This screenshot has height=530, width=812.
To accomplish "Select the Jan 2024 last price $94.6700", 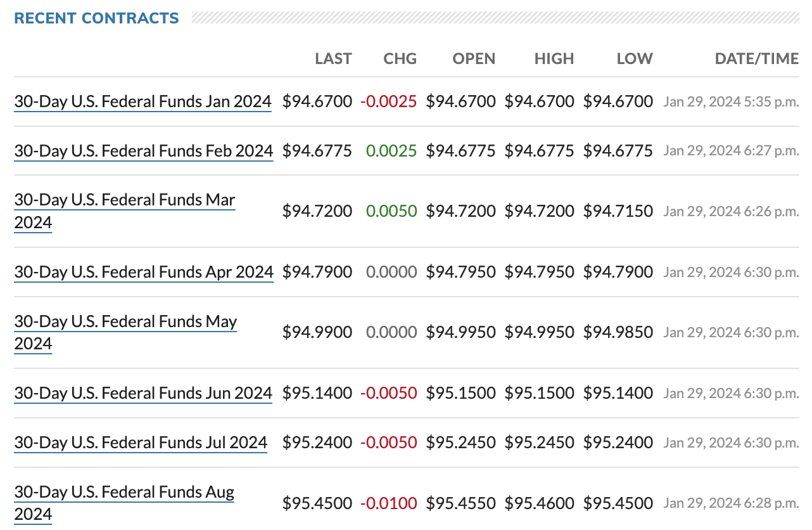I will 317,101.
